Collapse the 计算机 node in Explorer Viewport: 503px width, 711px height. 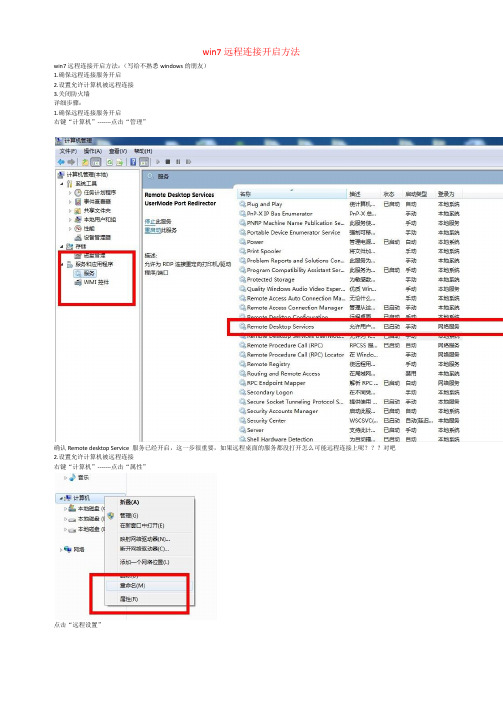pyautogui.click(x=60, y=498)
